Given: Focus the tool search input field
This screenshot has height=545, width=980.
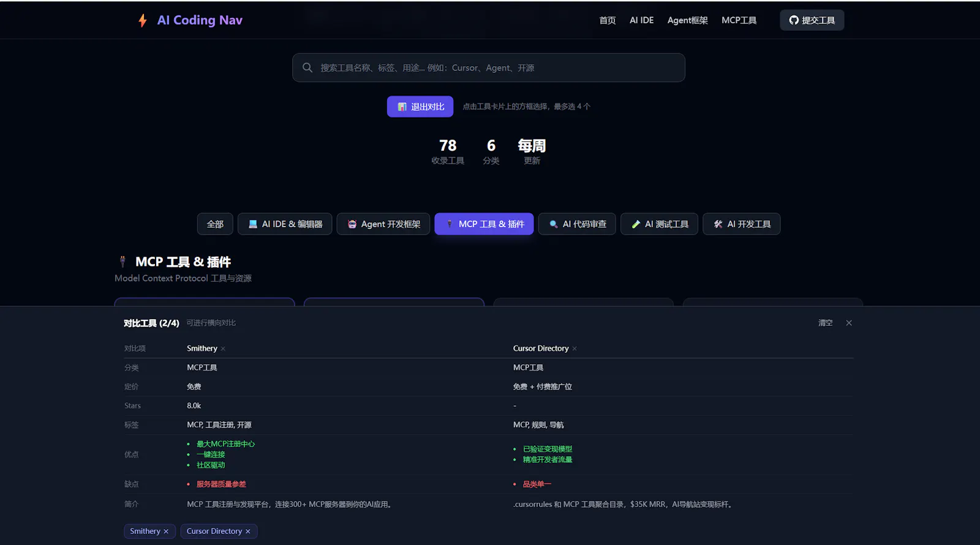Looking at the screenshot, I should (488, 67).
